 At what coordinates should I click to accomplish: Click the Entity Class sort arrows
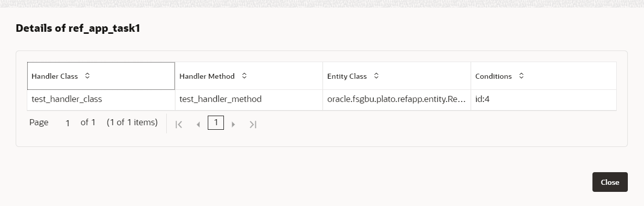376,76
